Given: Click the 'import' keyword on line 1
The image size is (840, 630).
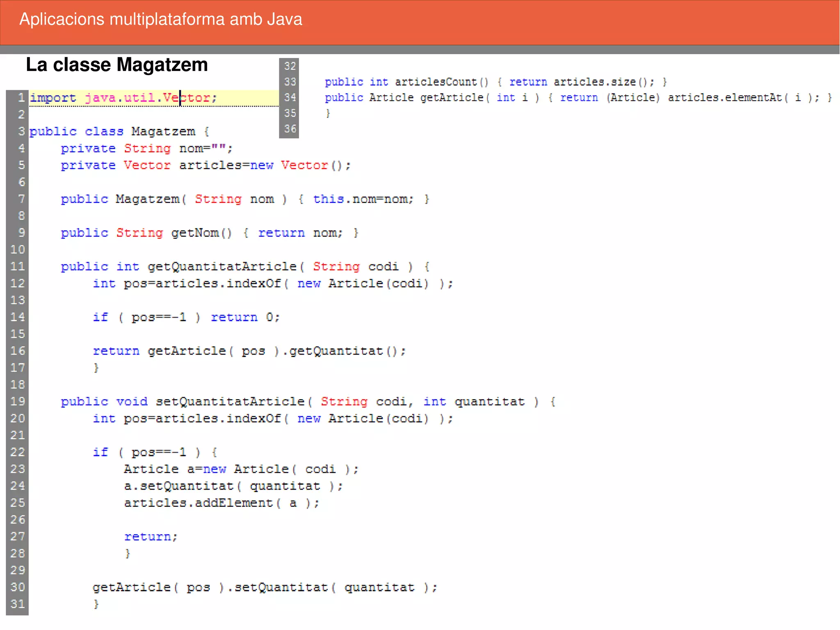Looking at the screenshot, I should [53, 98].
